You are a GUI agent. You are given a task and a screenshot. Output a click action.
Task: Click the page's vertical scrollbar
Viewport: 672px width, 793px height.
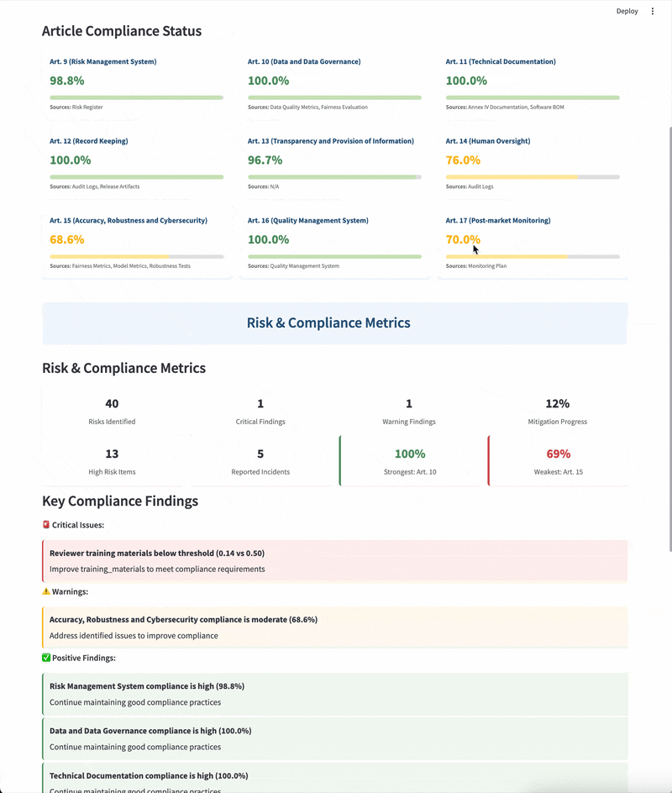tap(669, 336)
